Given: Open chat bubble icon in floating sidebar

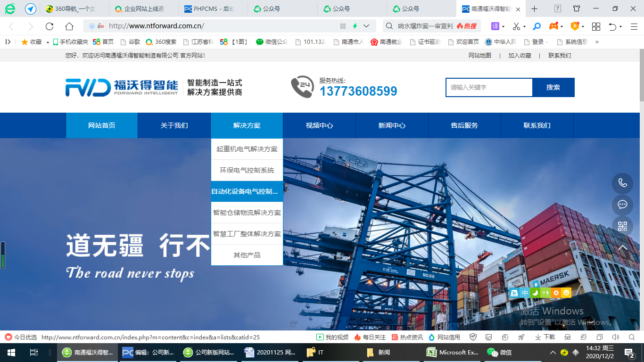Looking at the screenshot, I should click(622, 205).
